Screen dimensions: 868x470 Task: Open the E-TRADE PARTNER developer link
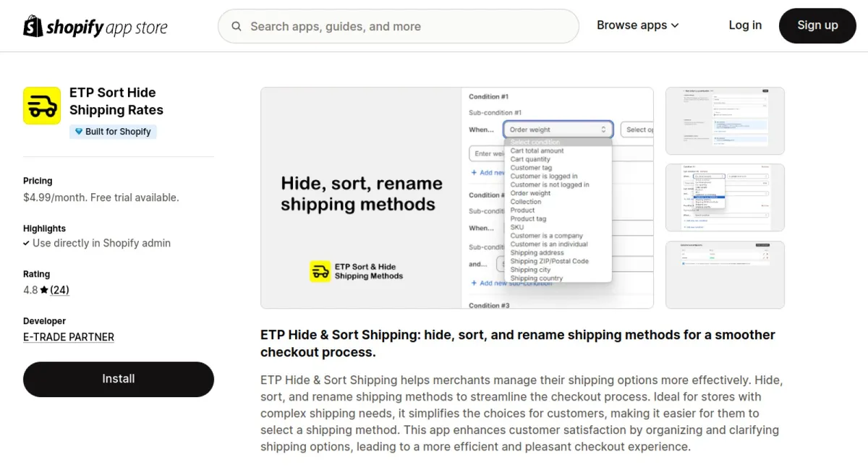pyautogui.click(x=69, y=337)
